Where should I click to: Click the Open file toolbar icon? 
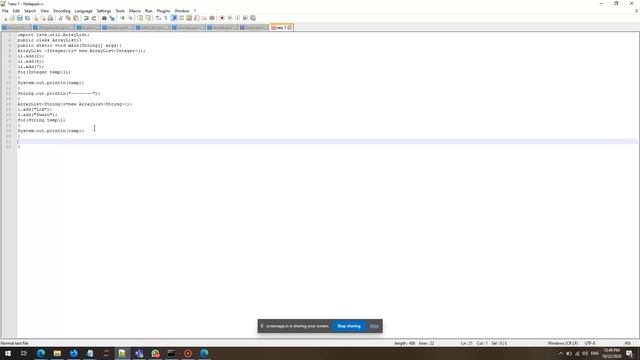coord(12,18)
